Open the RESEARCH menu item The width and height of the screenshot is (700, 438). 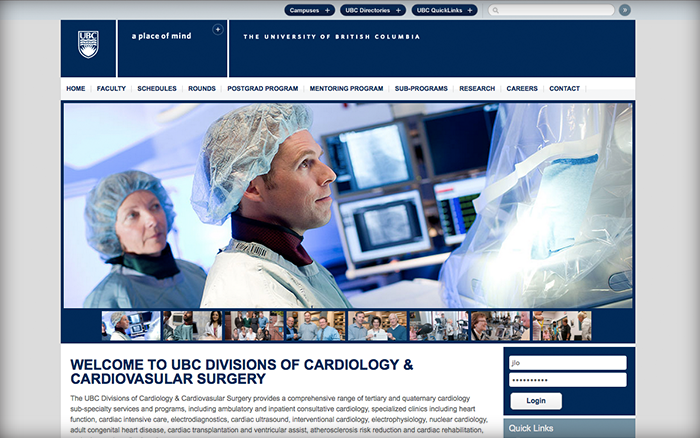pos(477,88)
